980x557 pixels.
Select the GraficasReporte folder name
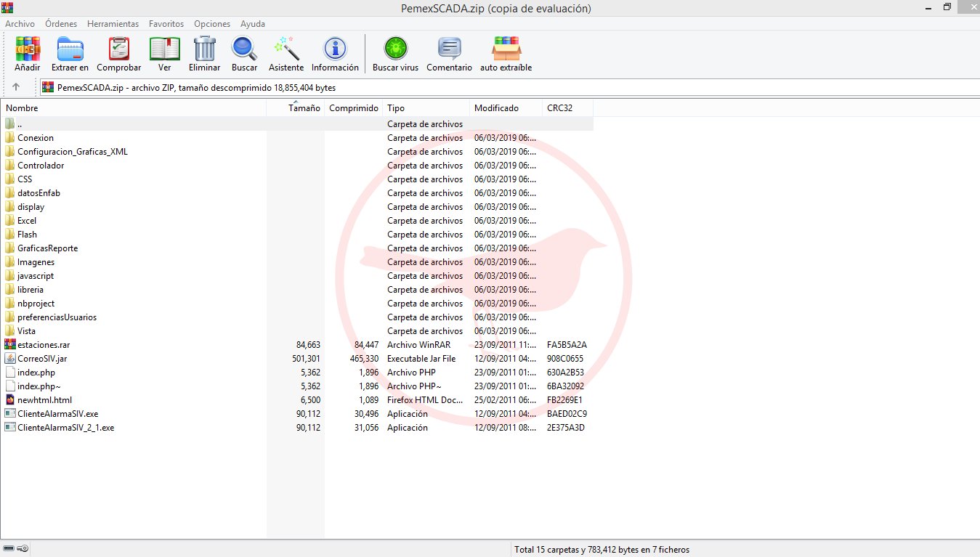click(x=47, y=248)
